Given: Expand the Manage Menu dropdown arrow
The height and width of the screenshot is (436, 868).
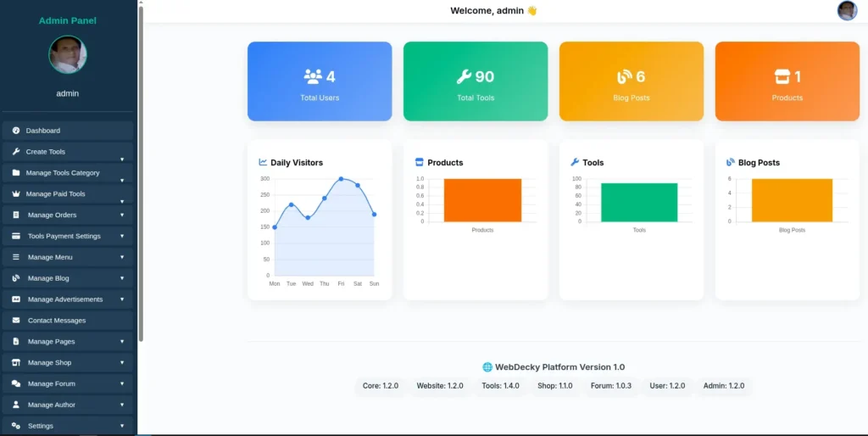Looking at the screenshot, I should pyautogui.click(x=122, y=257).
